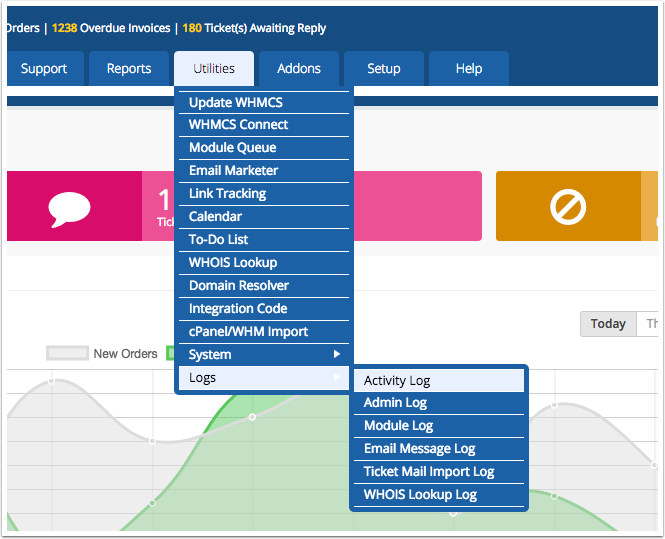The image size is (665, 539).
Task: Choose WHMCS Connect from the menu
Action: [264, 125]
